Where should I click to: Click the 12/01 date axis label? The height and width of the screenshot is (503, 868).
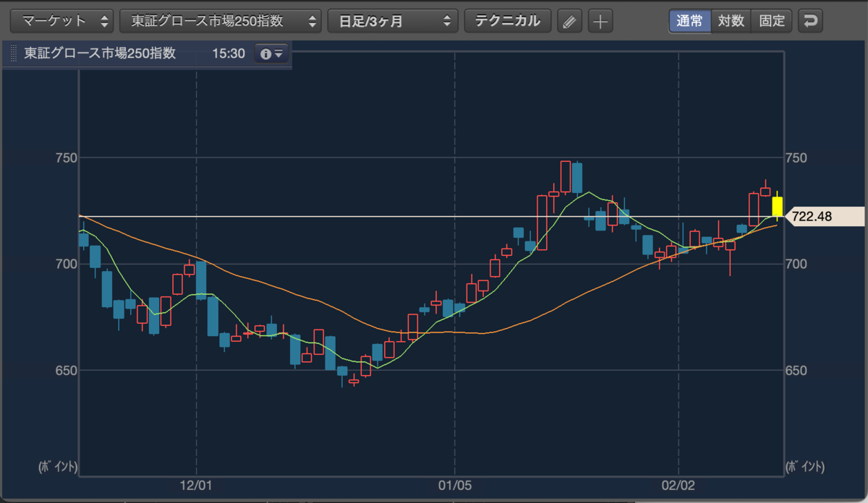coord(196,487)
